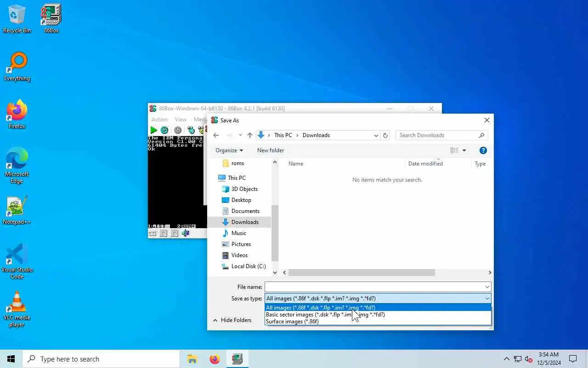Click the change view icon in Save As
This screenshot has width=588, height=368.
454,150
